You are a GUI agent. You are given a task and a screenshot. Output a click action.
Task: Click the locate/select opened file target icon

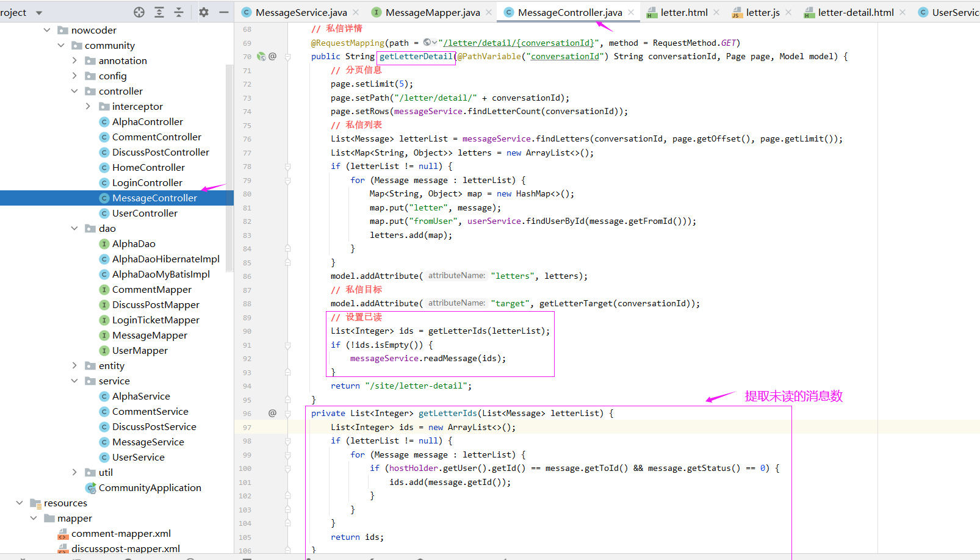click(x=139, y=12)
